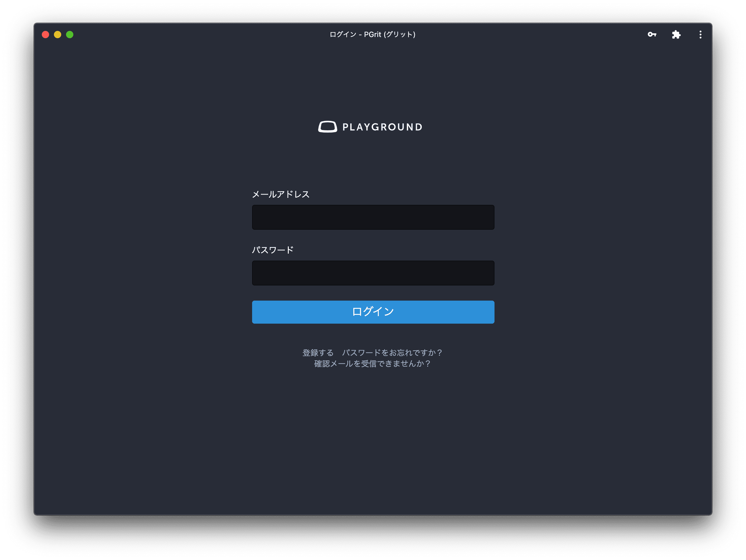746x560 pixels.
Task: Click the Playground logo icon
Action: (x=327, y=127)
